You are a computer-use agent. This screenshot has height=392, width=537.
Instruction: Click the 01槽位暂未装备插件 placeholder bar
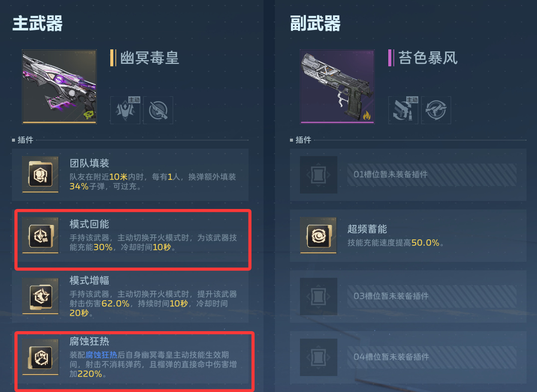tap(432, 175)
